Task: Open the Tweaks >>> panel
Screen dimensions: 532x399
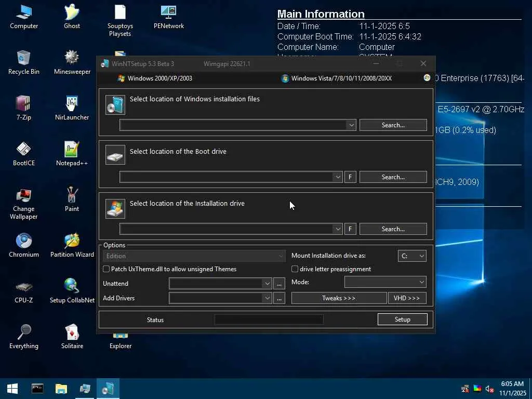Action: (x=339, y=298)
